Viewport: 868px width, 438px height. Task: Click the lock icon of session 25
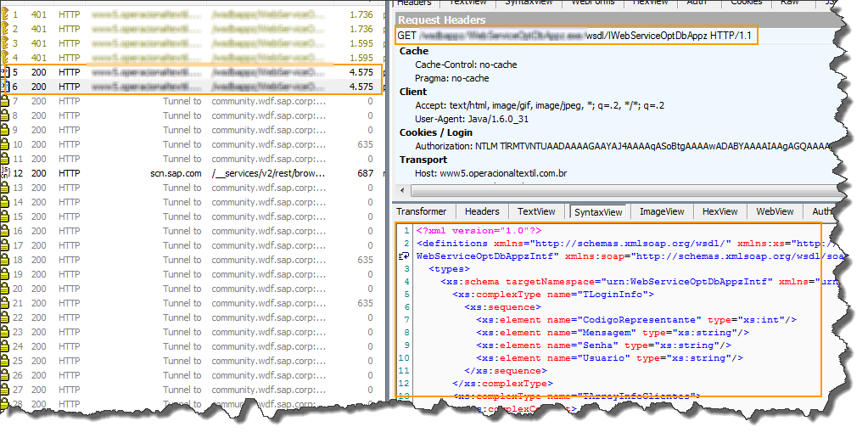4,360
